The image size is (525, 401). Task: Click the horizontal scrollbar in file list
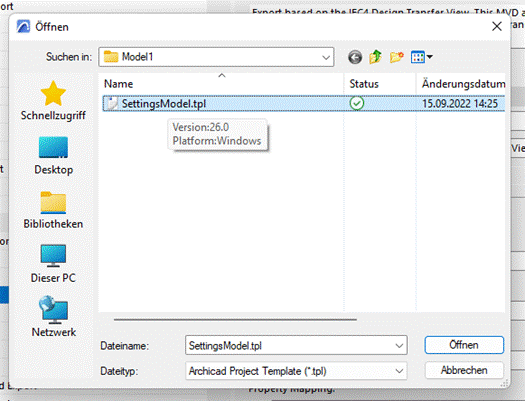(235, 320)
